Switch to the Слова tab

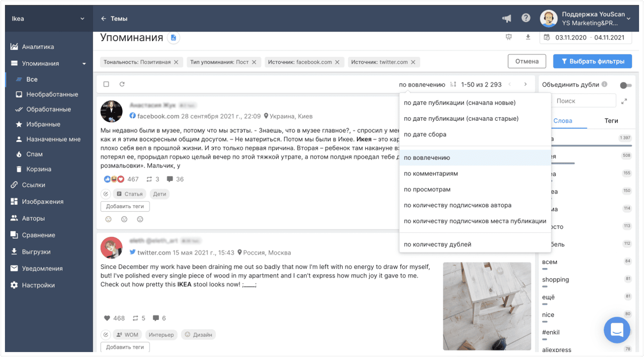tap(562, 121)
